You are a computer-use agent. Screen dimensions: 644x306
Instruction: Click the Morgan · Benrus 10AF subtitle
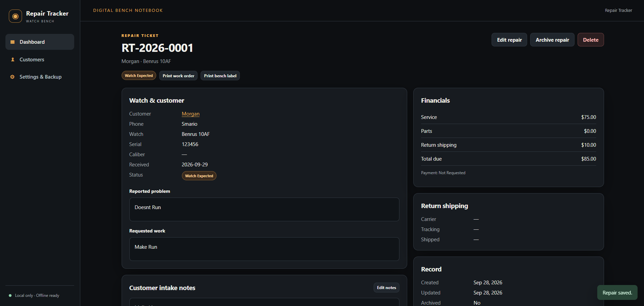click(x=146, y=61)
